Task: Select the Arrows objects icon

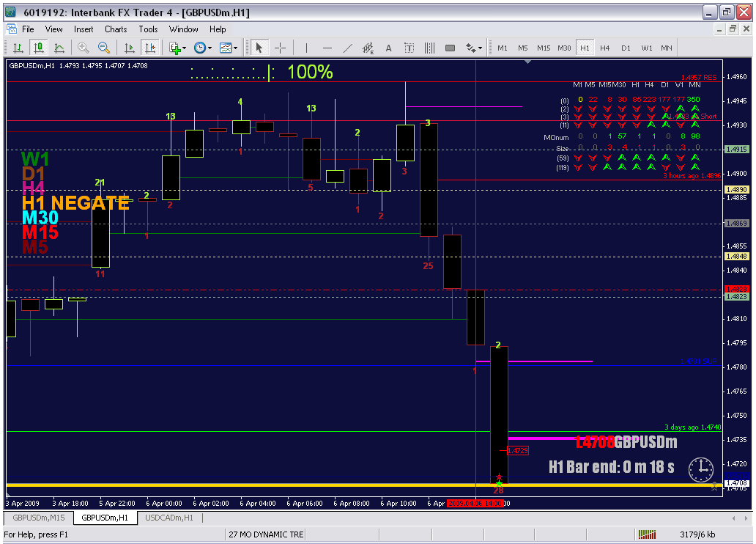Action: (x=470, y=48)
